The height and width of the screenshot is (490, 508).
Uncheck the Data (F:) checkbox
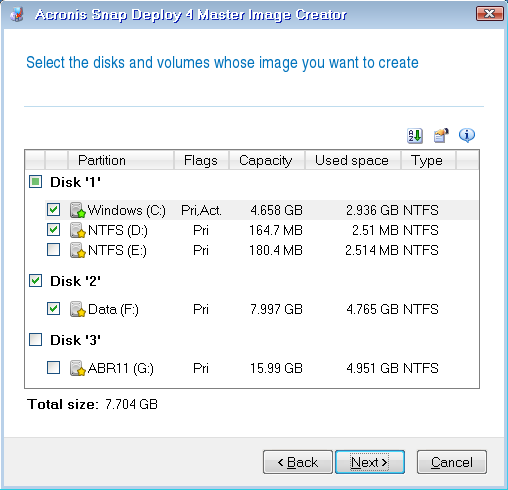click(x=53, y=309)
